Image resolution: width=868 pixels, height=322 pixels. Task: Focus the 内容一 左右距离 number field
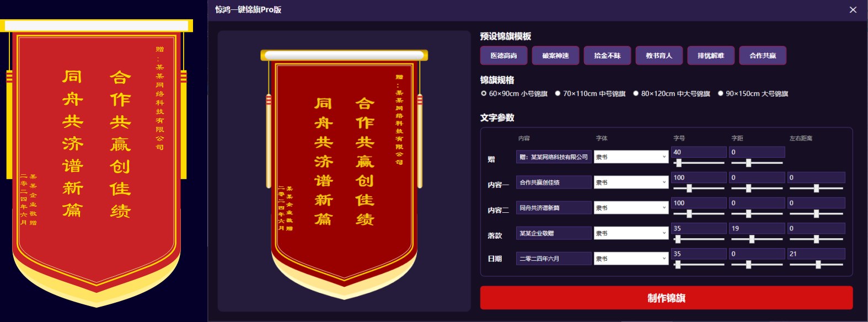pos(816,178)
